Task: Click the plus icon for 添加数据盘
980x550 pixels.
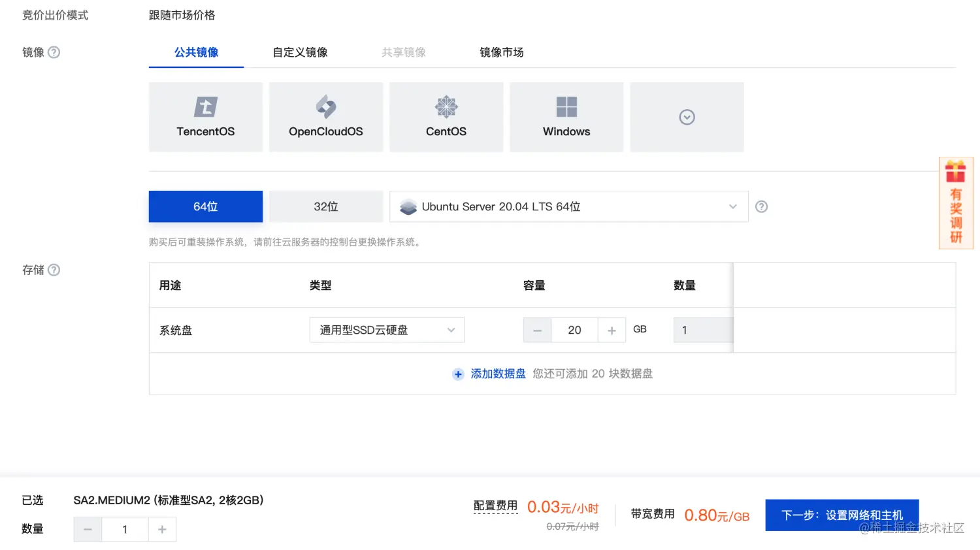Action: 458,374
